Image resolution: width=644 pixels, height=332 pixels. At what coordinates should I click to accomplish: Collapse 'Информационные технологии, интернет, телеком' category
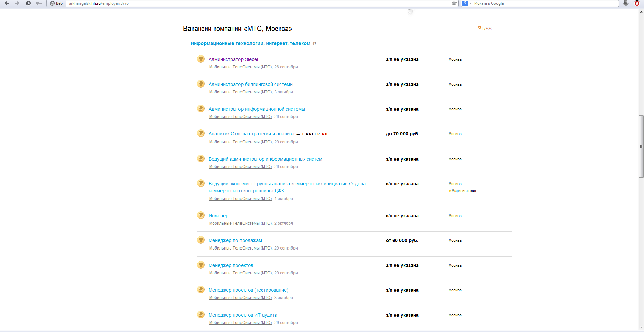tap(250, 43)
